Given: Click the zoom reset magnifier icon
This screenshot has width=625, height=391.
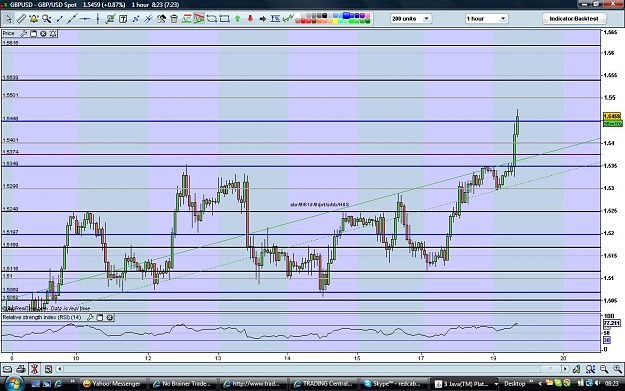Looking at the screenshot, I should pyautogui.click(x=590, y=369).
